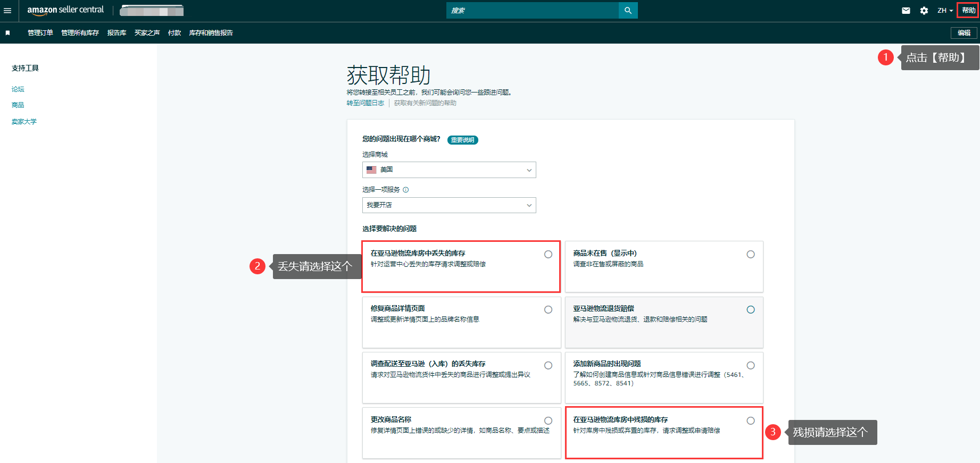Open the 卖家大学 sidebar link

24,122
